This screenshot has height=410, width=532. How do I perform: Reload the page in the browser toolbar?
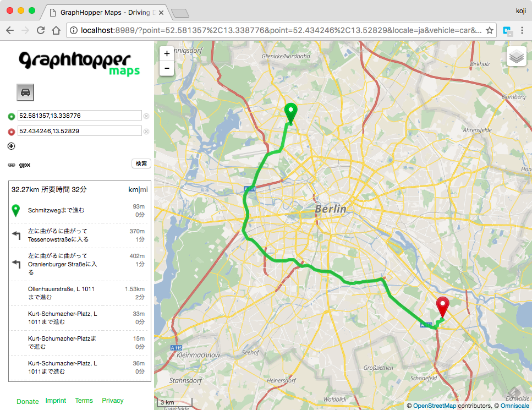(x=40, y=30)
